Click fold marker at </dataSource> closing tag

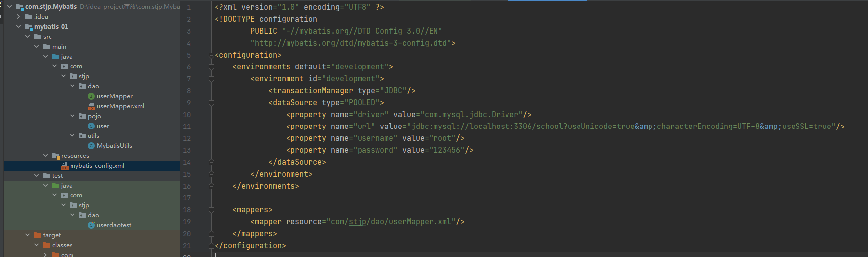pos(211,162)
